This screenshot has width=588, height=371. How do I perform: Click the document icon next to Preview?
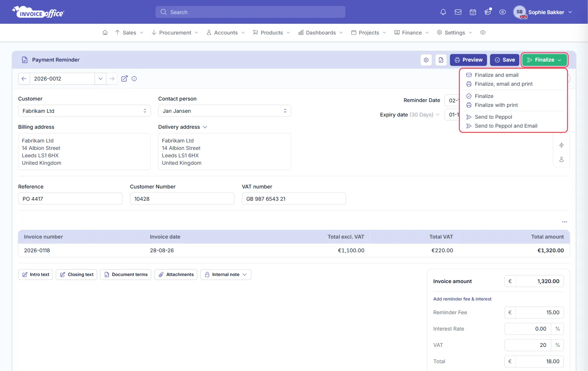(x=441, y=60)
